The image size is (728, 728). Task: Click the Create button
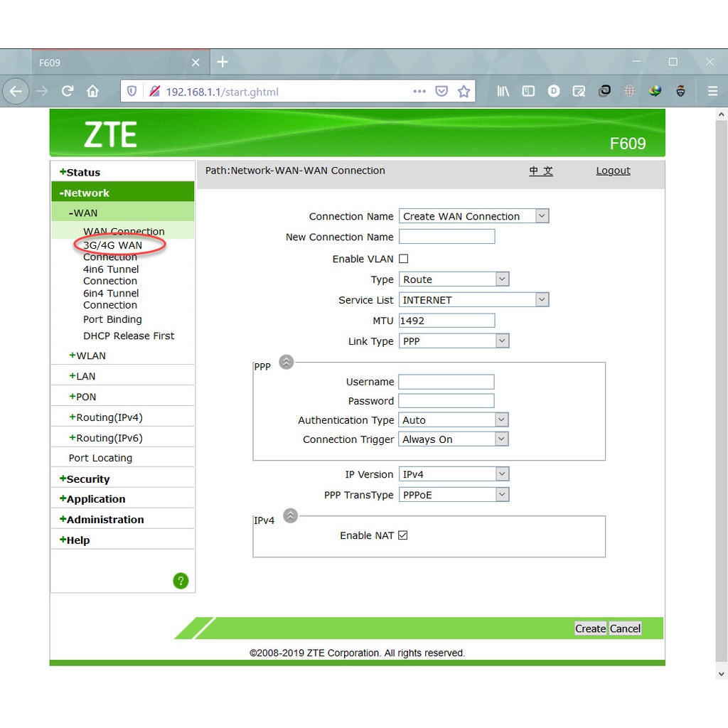pyautogui.click(x=590, y=628)
